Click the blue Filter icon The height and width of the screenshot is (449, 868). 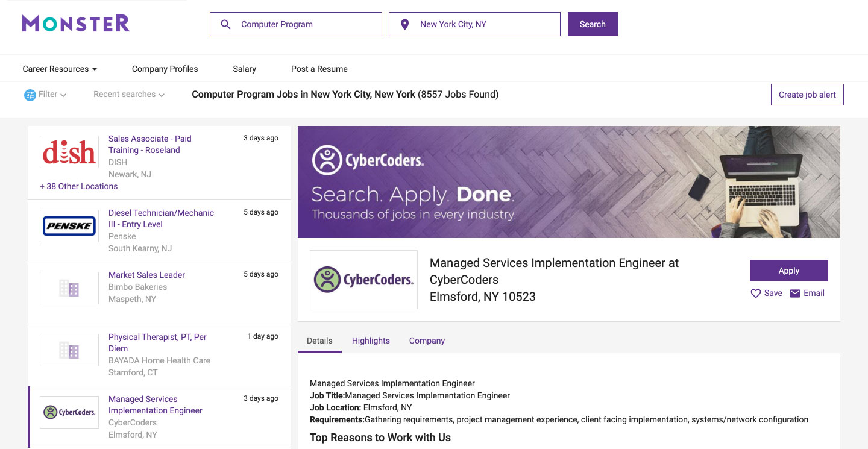pyautogui.click(x=30, y=95)
